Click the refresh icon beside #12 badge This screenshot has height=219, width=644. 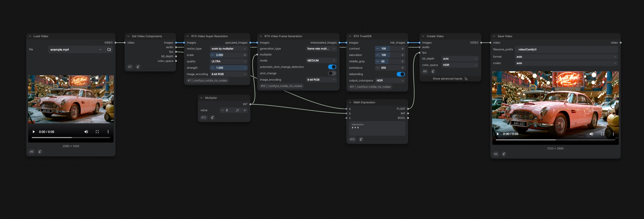(x=212, y=117)
